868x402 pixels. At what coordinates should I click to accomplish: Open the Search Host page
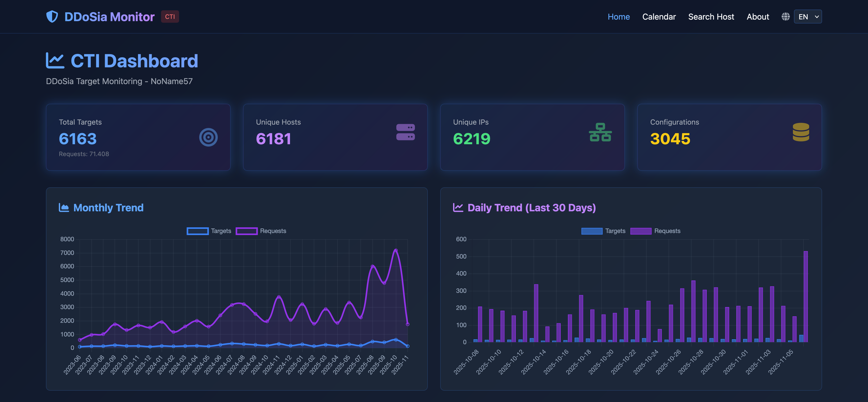click(x=711, y=17)
